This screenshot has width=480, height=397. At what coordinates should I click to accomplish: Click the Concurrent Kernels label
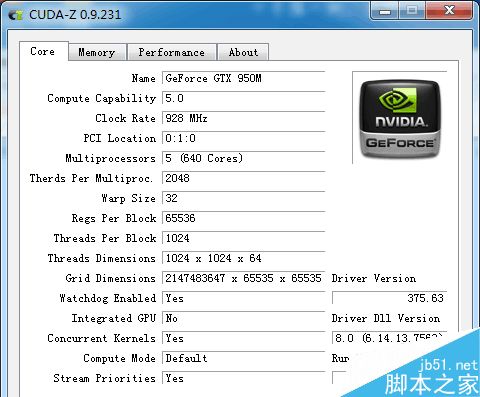click(x=102, y=338)
